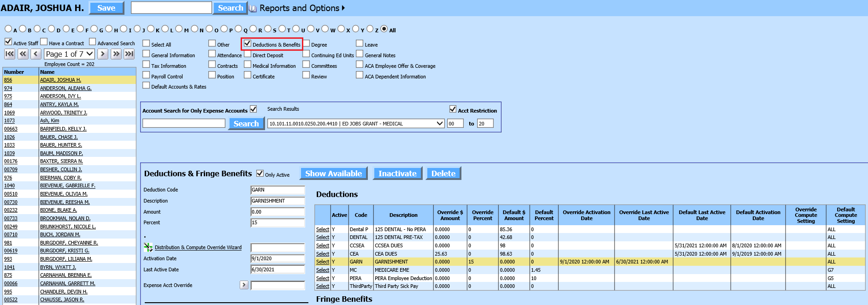Image resolution: width=868 pixels, height=305 pixels.
Task: Click the Percent input field
Action: click(x=277, y=223)
